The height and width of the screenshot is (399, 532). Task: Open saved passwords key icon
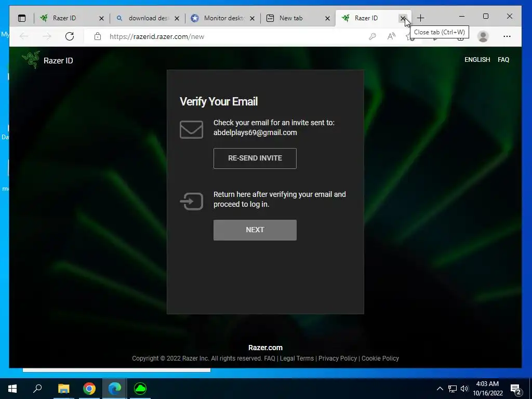click(372, 36)
